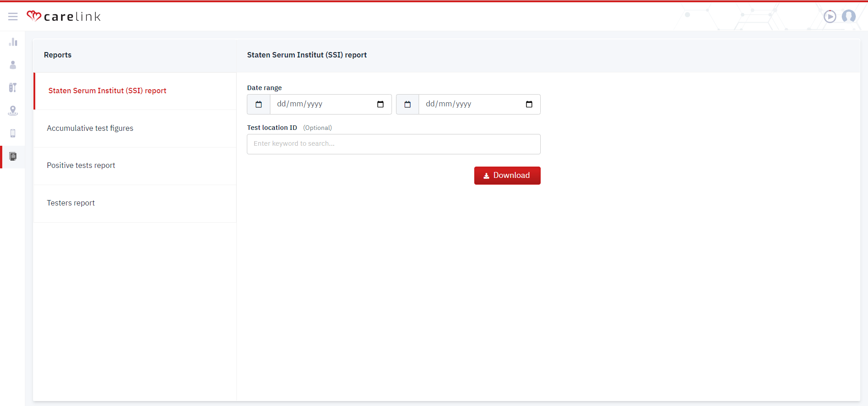This screenshot has height=406, width=868.
Task: Open end date calendar picker dropdown
Action: 529,105
